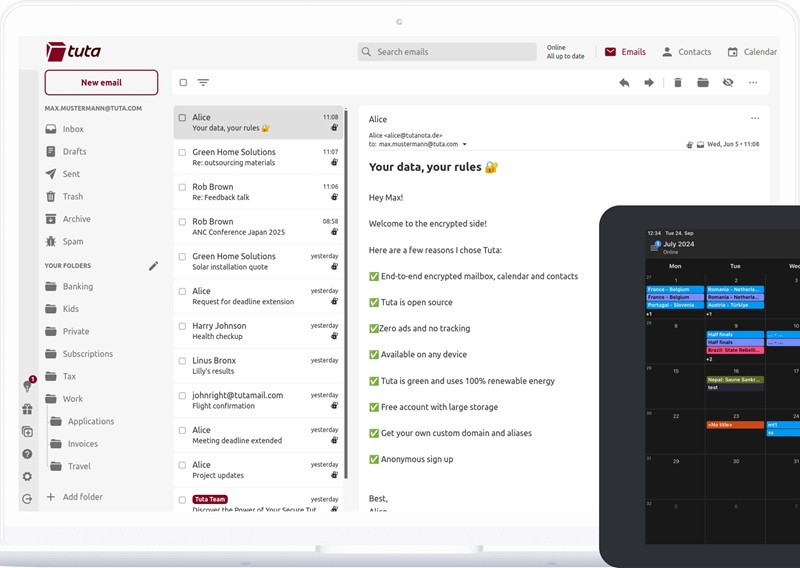The width and height of the screenshot is (800, 568).
Task: Open message options three dots beside Alice
Action: pos(755,118)
